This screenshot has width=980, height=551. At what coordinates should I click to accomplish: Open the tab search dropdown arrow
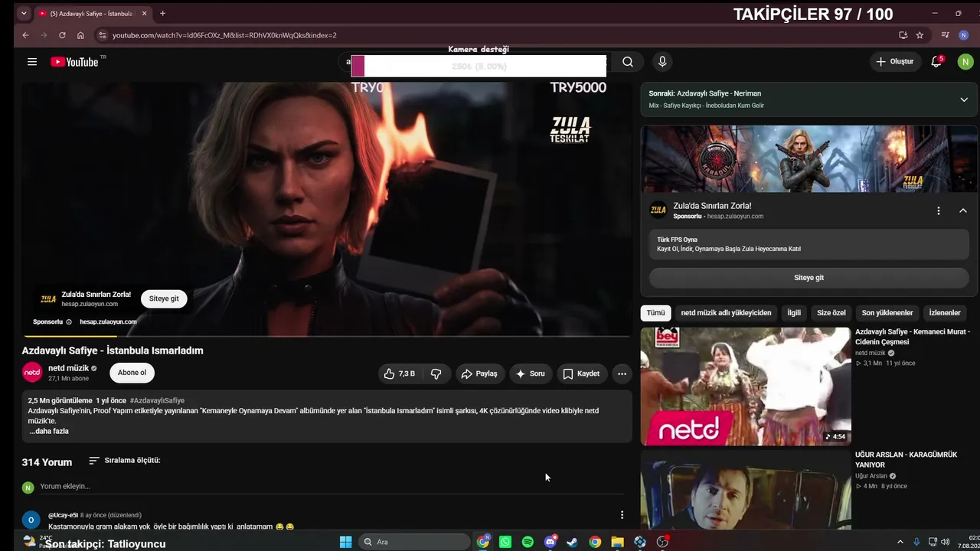(x=24, y=13)
